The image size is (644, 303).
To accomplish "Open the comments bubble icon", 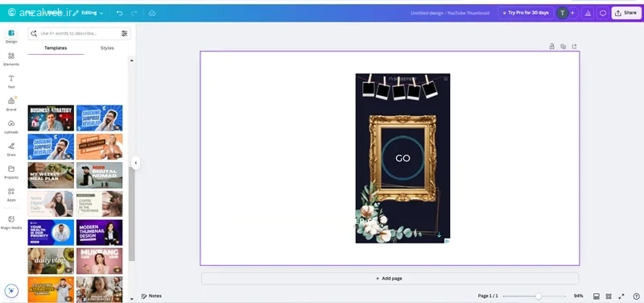I will click(x=602, y=13).
